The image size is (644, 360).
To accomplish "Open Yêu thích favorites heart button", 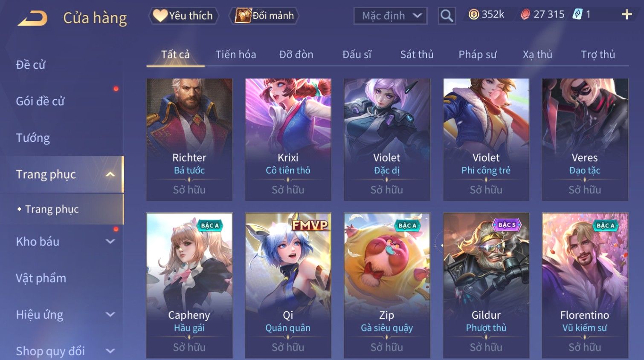I will point(183,16).
